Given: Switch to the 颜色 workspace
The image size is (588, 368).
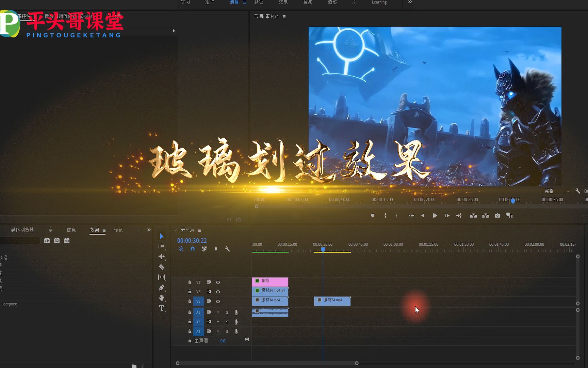Looking at the screenshot, I should 260,3.
